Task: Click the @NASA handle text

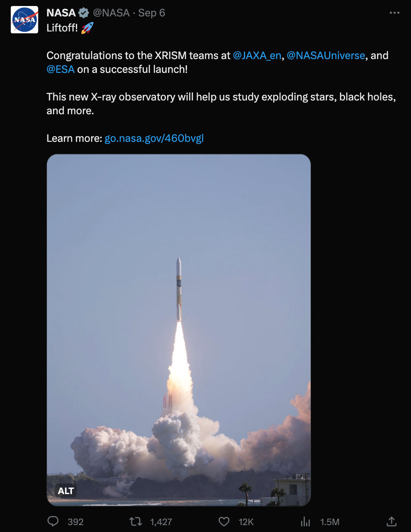Action: click(111, 13)
